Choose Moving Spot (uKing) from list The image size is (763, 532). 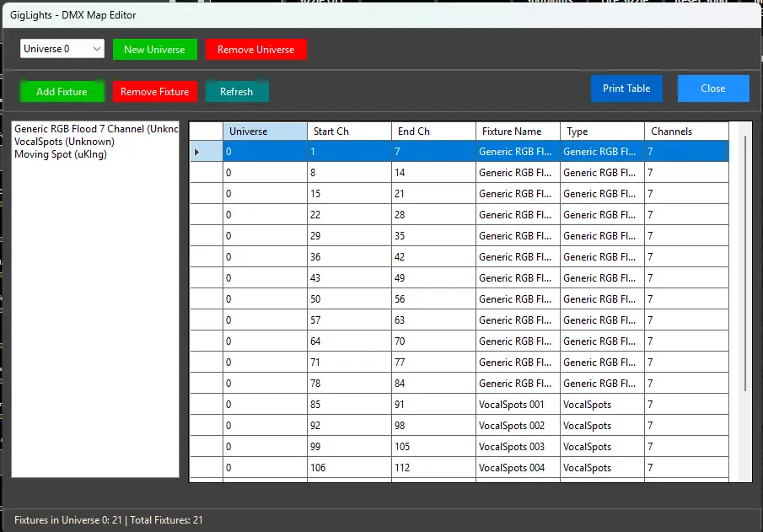(61, 154)
